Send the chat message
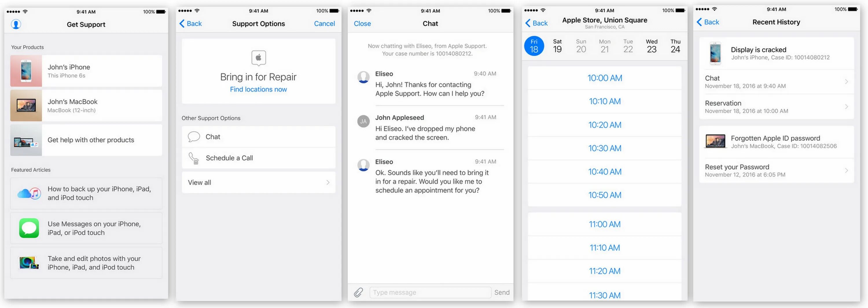 (x=502, y=292)
